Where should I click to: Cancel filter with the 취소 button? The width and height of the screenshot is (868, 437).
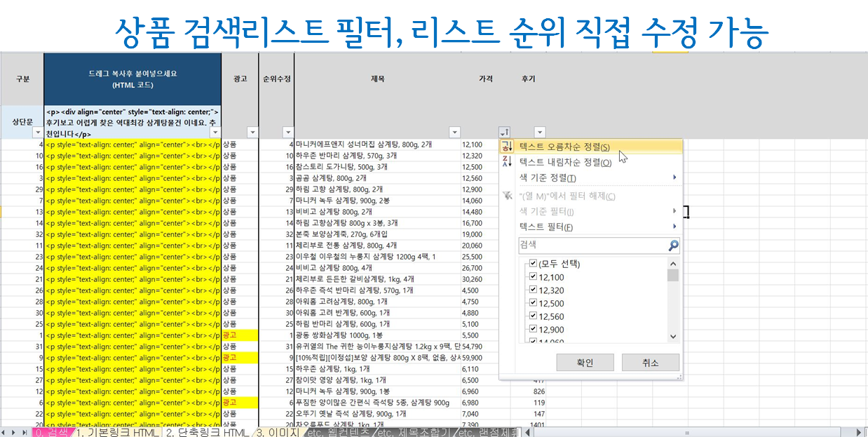[650, 363]
